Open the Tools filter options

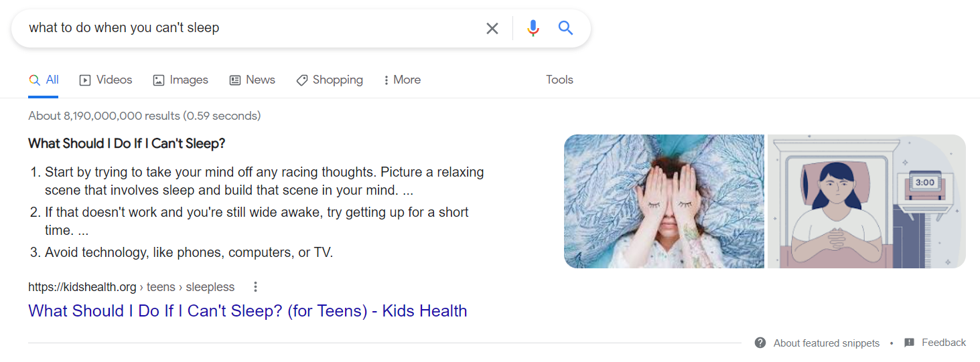tap(559, 80)
